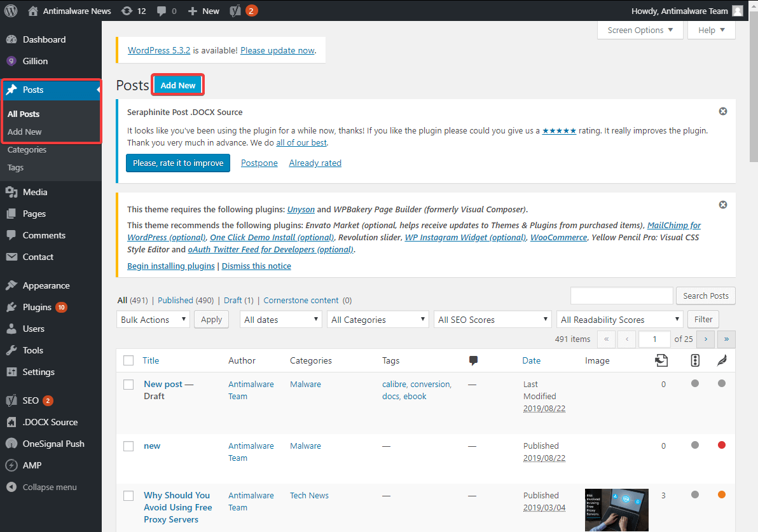Check the select-all posts checkbox

tap(128, 360)
